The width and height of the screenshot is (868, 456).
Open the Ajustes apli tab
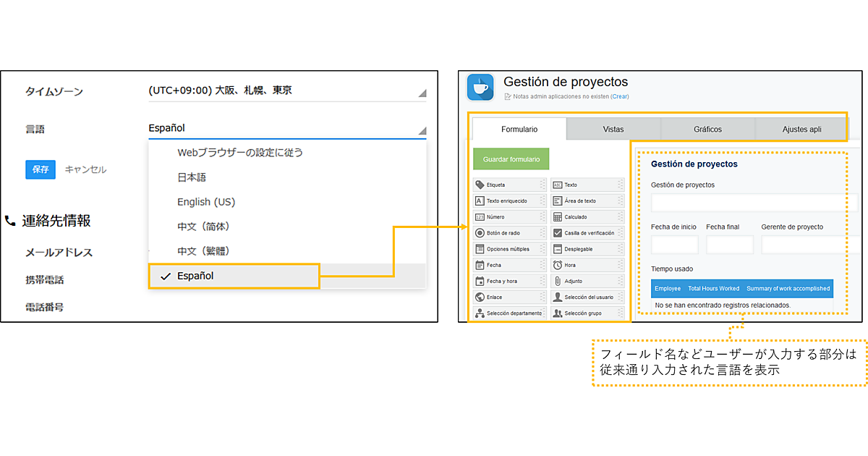801,130
